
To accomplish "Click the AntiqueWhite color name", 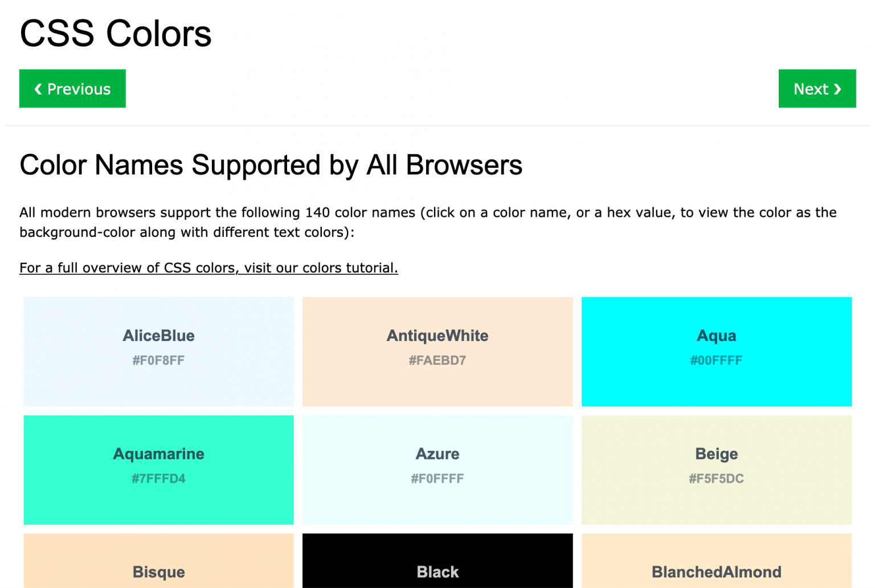I will click(437, 336).
